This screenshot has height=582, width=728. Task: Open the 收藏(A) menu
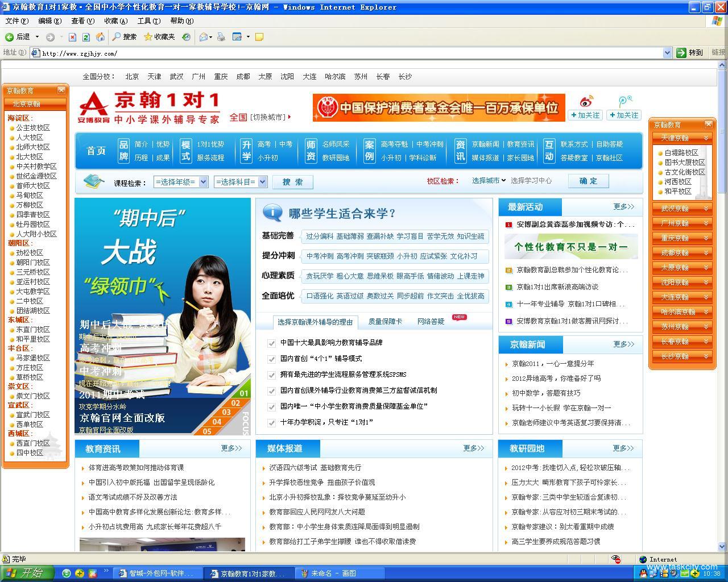pyautogui.click(x=115, y=21)
